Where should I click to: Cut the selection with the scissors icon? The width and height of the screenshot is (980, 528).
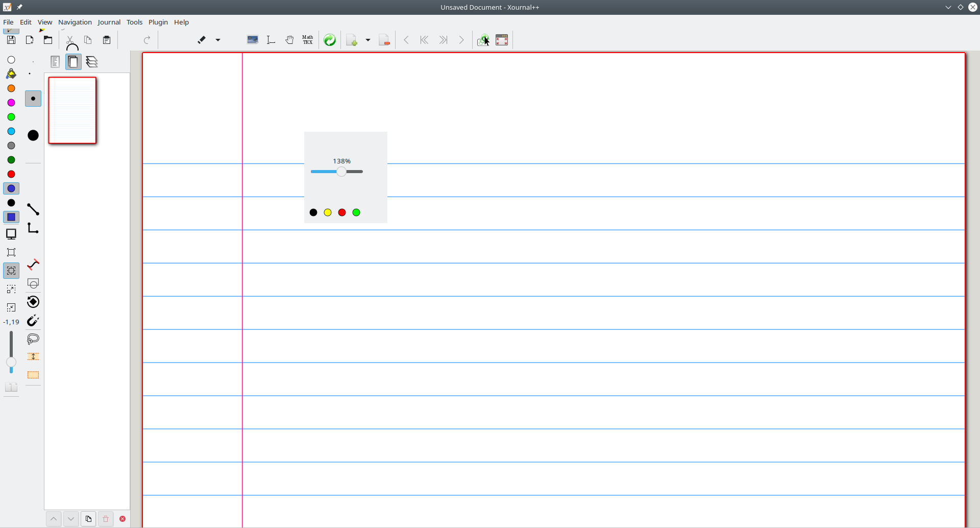click(70, 40)
